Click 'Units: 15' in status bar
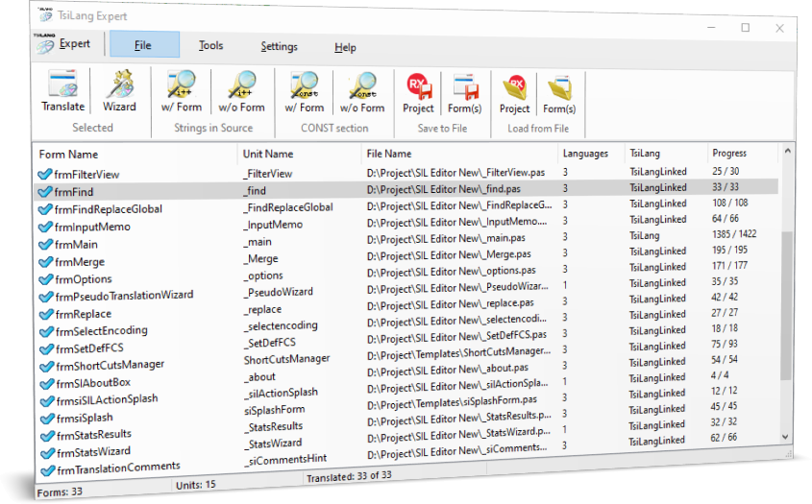Viewport: 812px width, 504px height. click(x=195, y=485)
